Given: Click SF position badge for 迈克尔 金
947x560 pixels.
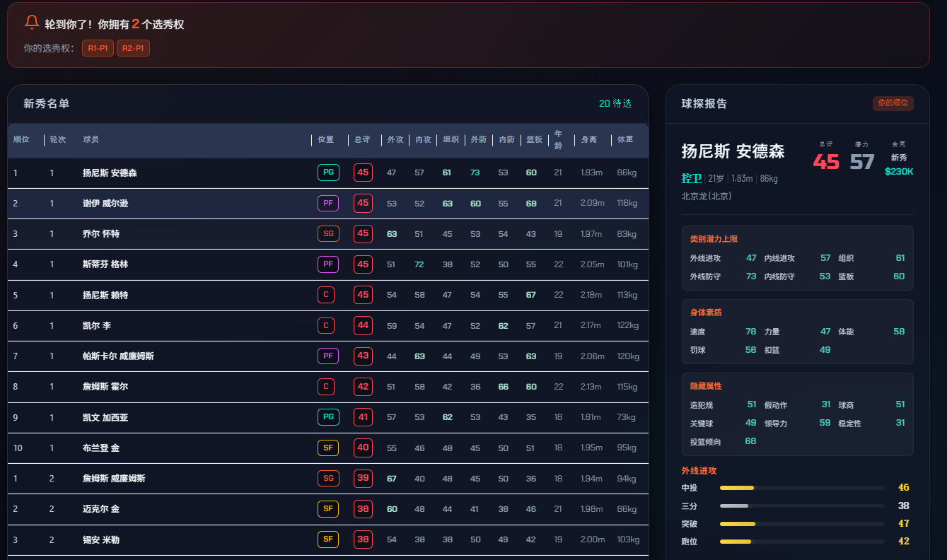Looking at the screenshot, I should click(x=328, y=509).
